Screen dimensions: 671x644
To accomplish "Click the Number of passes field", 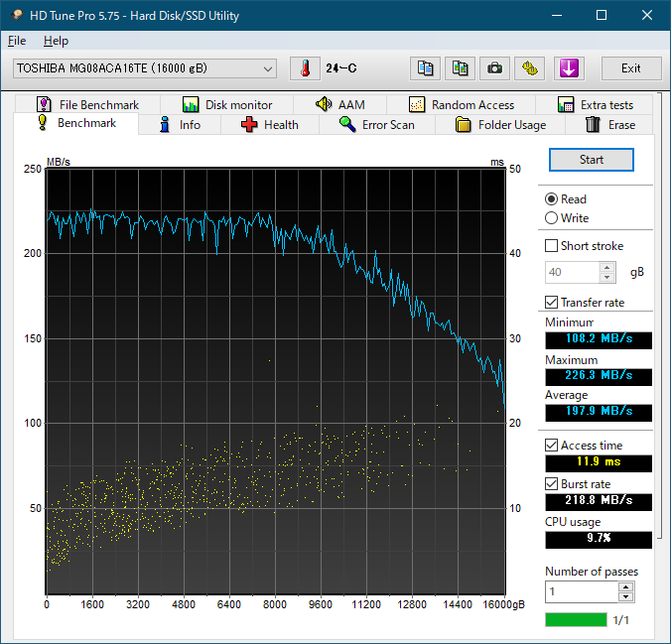I will pos(582,591).
